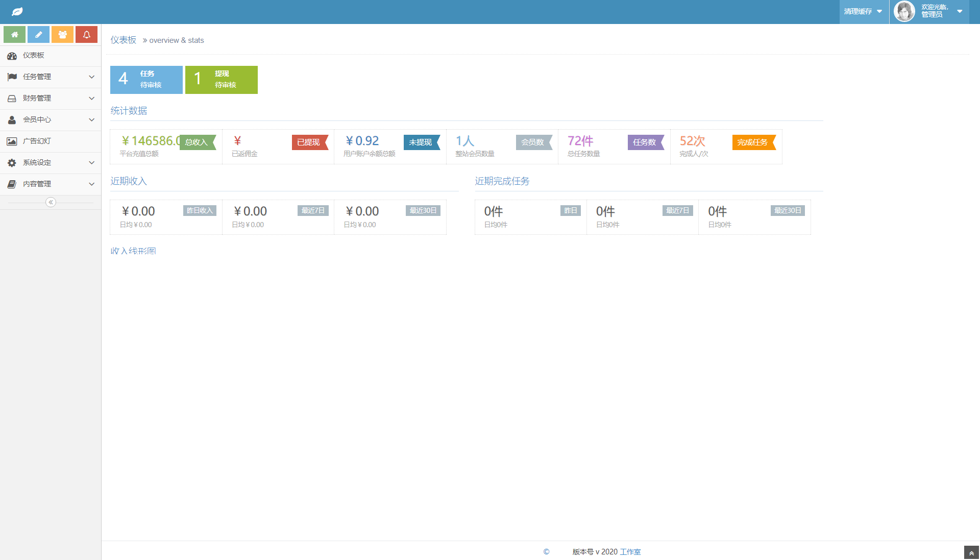Click the 仪表板 breadcrumb title
Image resolution: width=980 pixels, height=560 pixels.
[x=124, y=40]
